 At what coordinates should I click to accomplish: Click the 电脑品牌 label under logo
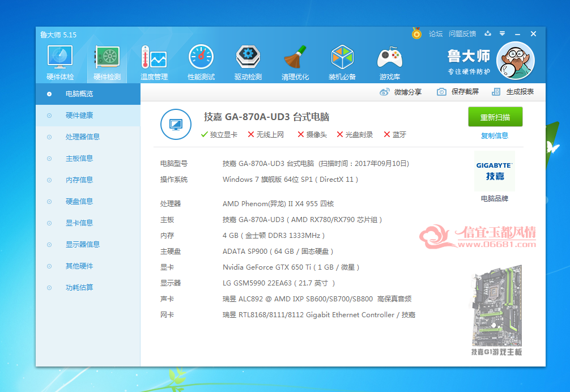(x=495, y=198)
